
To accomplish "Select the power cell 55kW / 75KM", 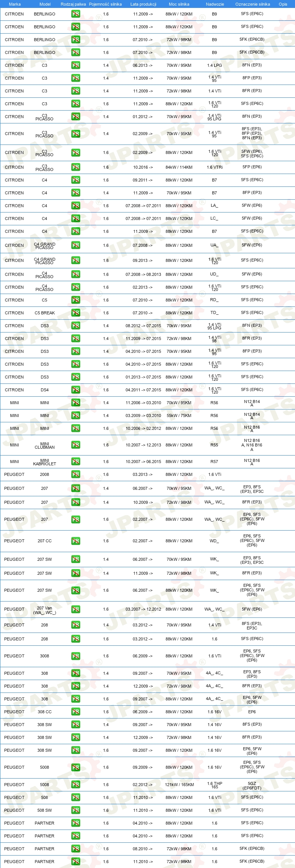I will click(179, 416).
